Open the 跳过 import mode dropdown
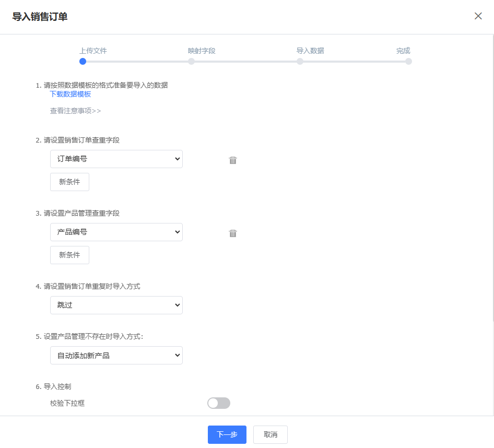This screenshot has width=494, height=448. click(x=116, y=305)
